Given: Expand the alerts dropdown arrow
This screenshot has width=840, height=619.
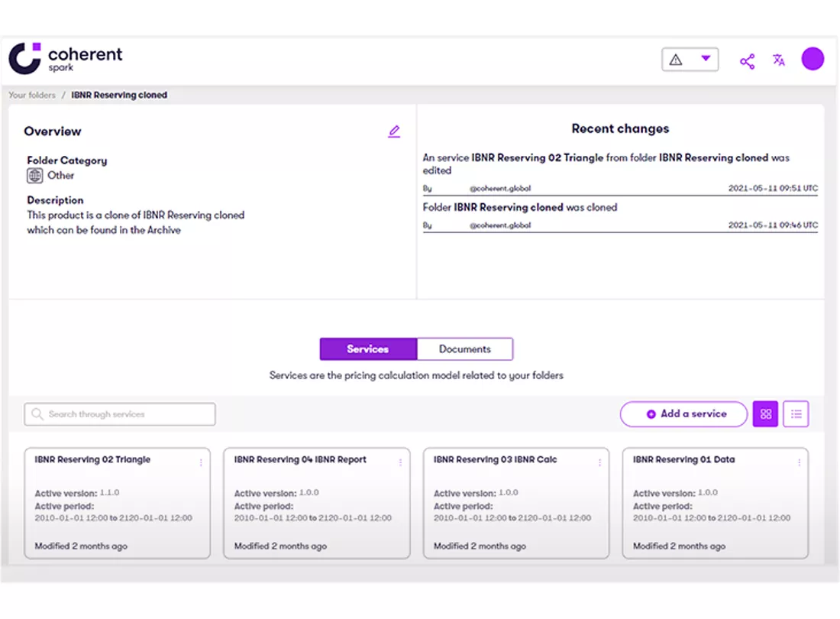Looking at the screenshot, I should pos(706,58).
